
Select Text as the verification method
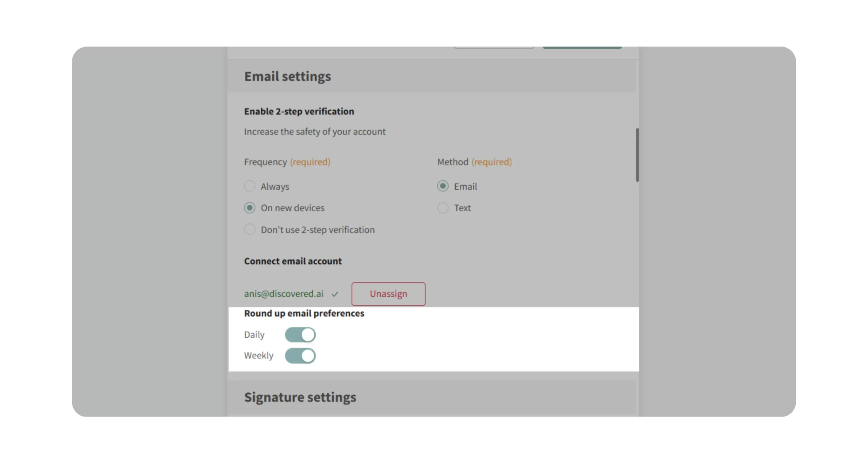[442, 208]
